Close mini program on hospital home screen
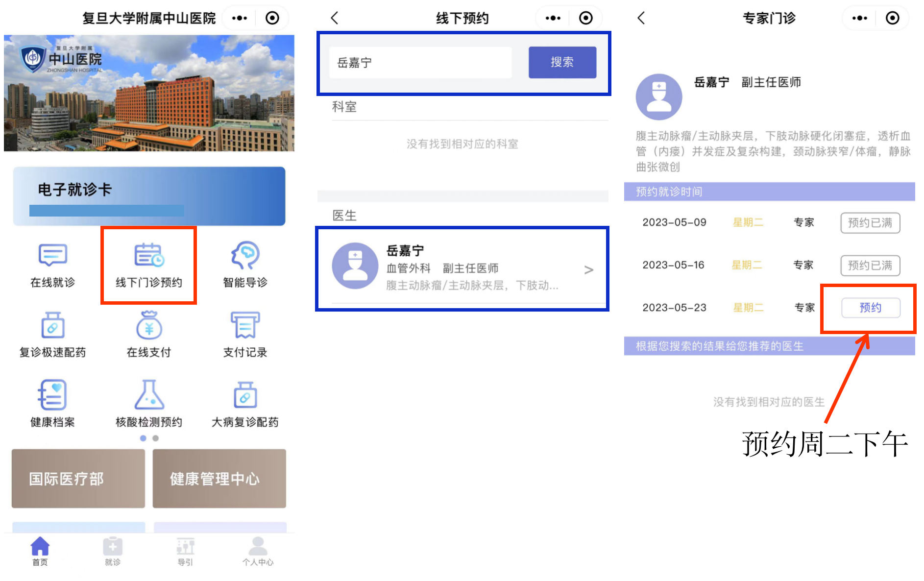 272,18
